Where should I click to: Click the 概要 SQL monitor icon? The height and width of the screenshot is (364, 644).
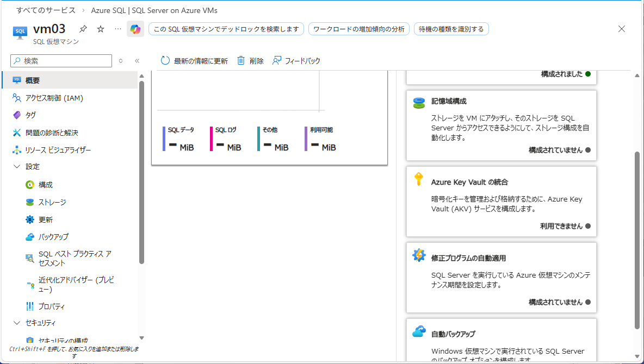(17, 80)
